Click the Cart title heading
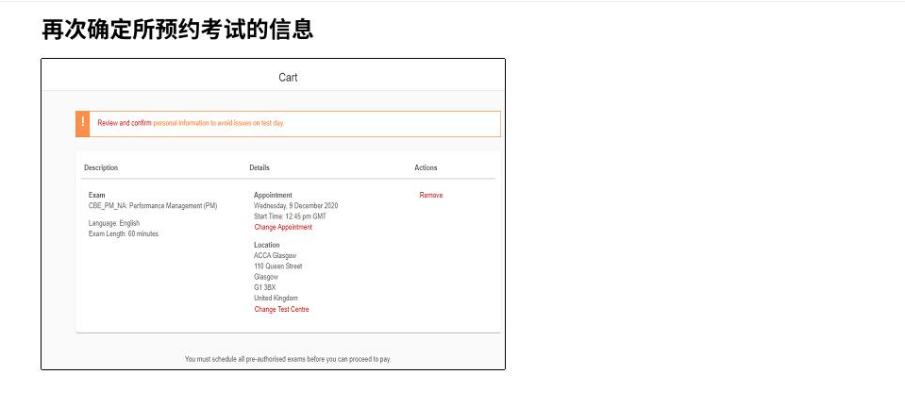Viewport: 905px width, 417px height. click(288, 78)
